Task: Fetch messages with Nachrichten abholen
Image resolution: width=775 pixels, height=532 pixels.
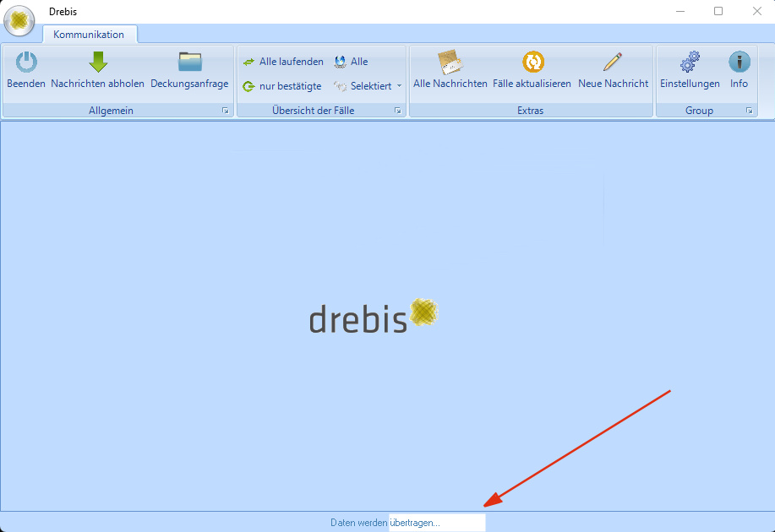Action: (x=98, y=71)
